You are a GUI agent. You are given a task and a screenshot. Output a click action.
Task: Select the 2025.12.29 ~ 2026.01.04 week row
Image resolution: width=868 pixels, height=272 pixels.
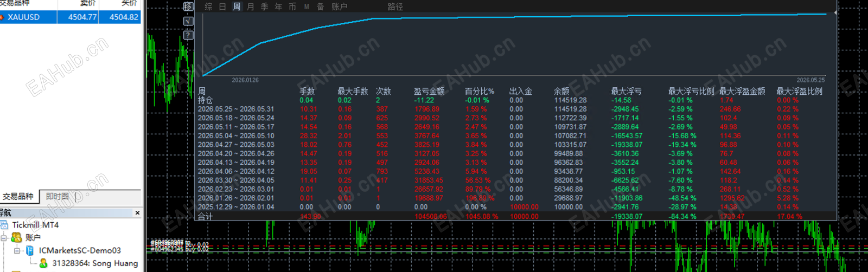(x=515, y=207)
